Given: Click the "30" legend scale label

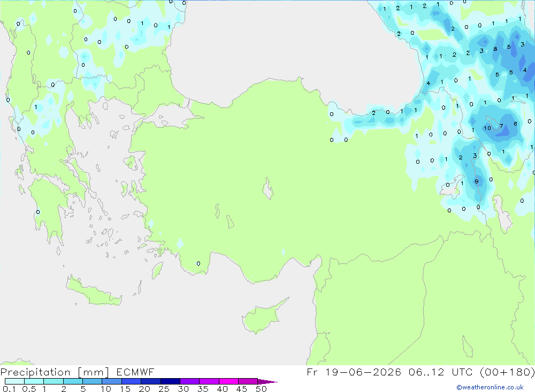Looking at the screenshot, I should coord(183,389).
